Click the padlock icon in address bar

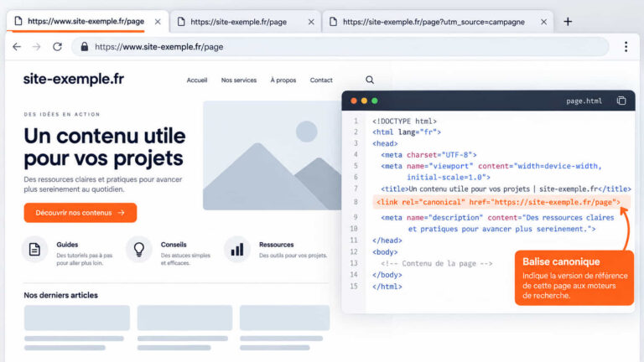tap(84, 46)
